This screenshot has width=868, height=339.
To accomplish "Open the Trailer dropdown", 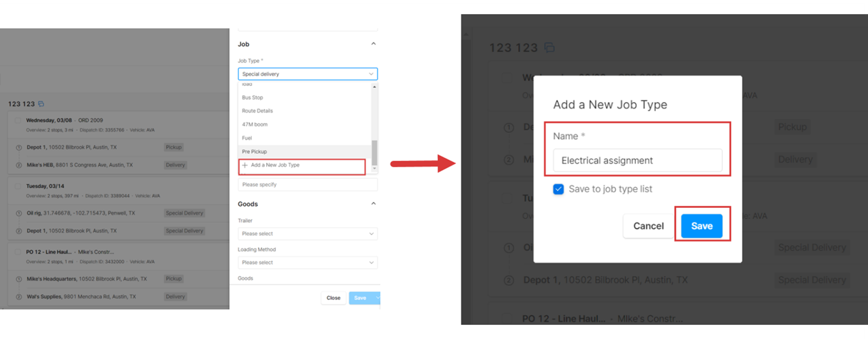I will pyautogui.click(x=307, y=234).
